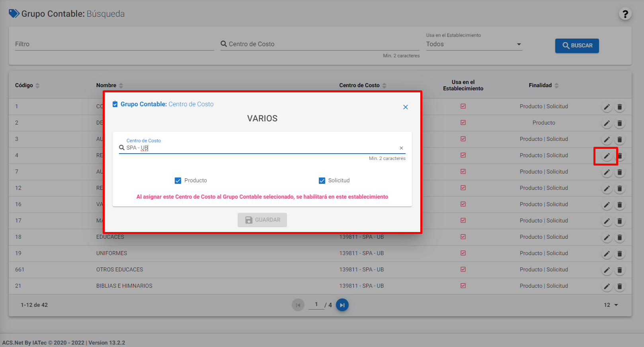Edit the row with código 3

(607, 140)
